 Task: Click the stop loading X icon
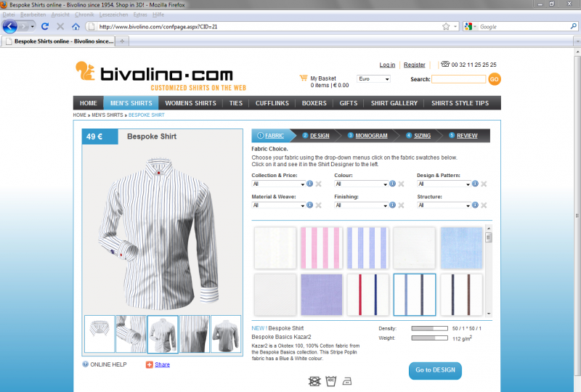pos(60,27)
